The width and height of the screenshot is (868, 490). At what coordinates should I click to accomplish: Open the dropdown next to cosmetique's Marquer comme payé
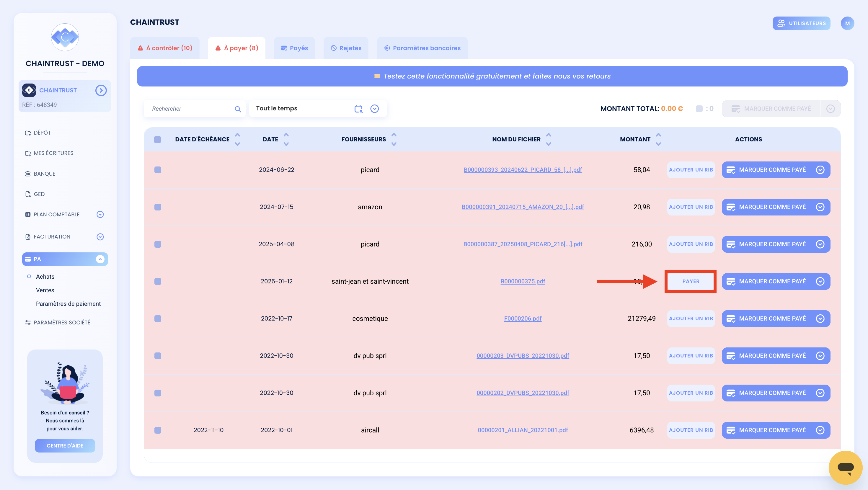point(820,318)
